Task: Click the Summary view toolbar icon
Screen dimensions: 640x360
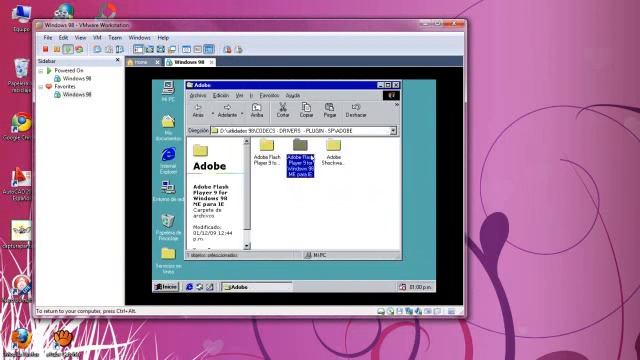Action: click(x=187, y=49)
